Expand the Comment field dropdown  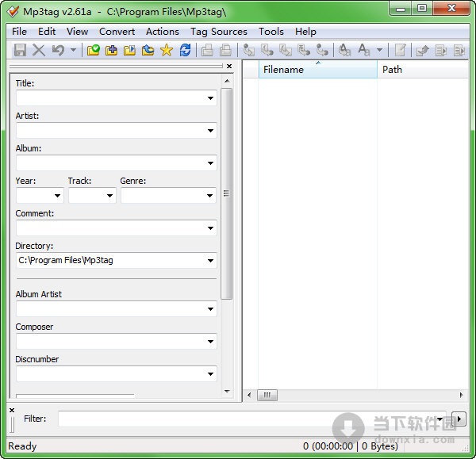point(210,228)
